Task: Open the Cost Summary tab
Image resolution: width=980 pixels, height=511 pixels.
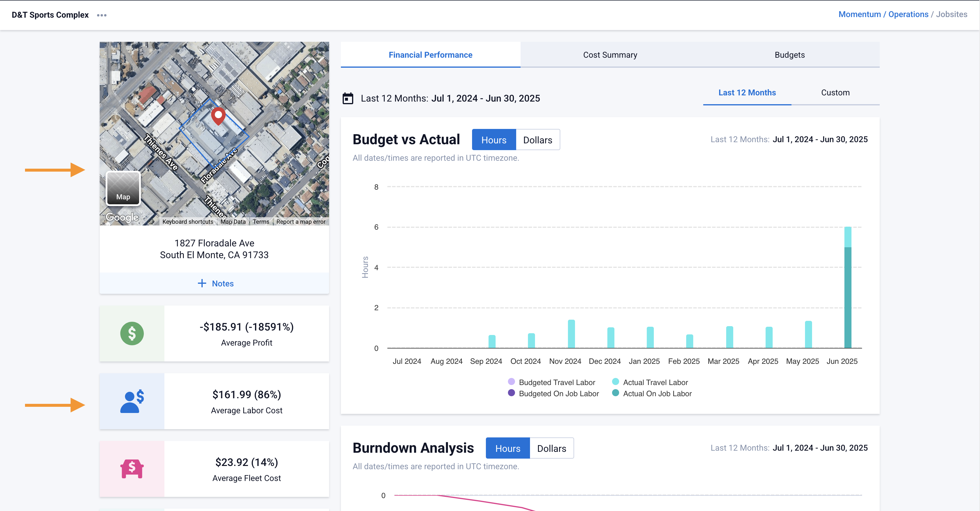Action: (x=610, y=55)
